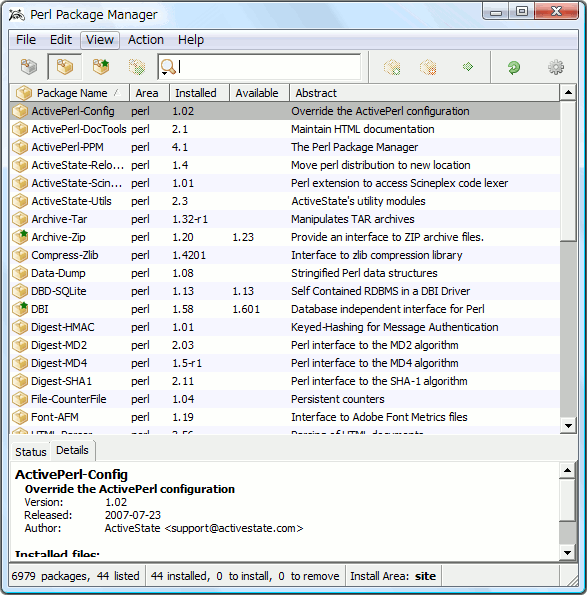Screen dimensions: 587x595
Task: Sort by Area column header
Action: click(149, 93)
